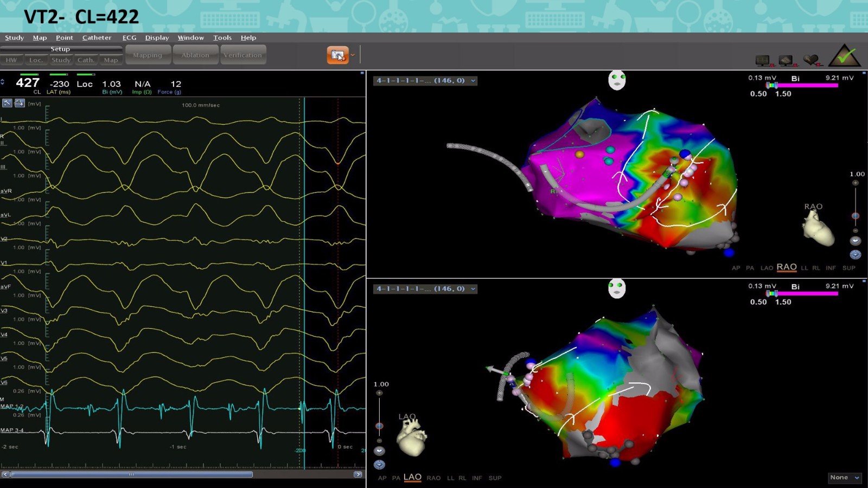The width and height of the screenshot is (868, 488).
Task: Click the zoom slider handle in upper map
Action: (856, 216)
